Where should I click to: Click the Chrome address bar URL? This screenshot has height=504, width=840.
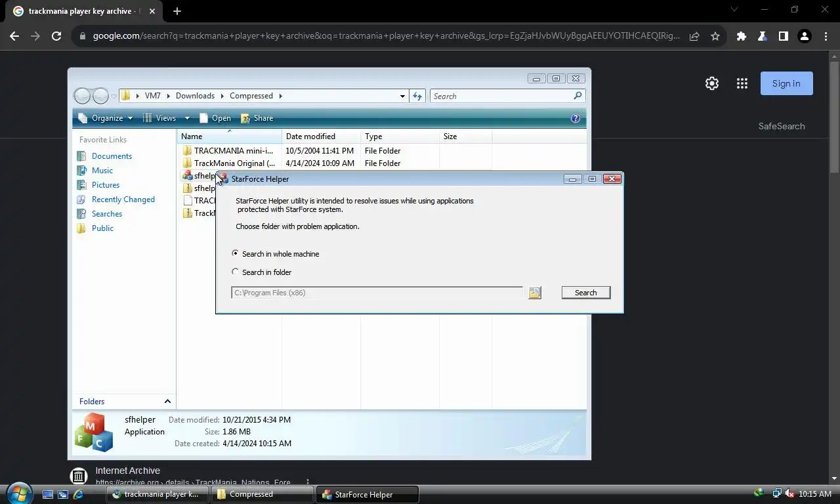[386, 36]
